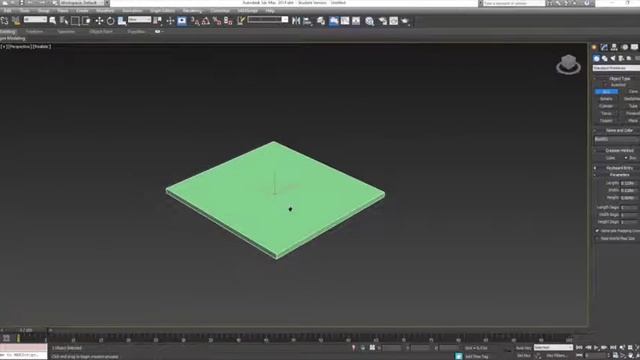Click the Play Animation button
The image size is (640, 360).
(596, 347)
